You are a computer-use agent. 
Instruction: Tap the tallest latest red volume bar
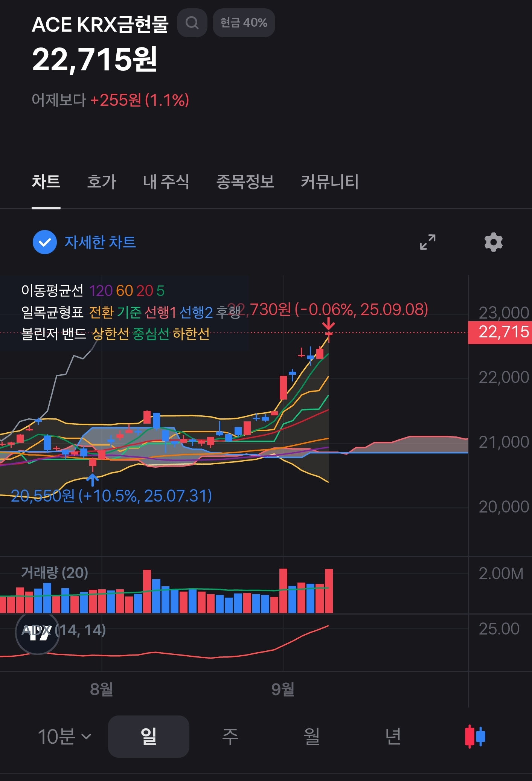[329, 591]
